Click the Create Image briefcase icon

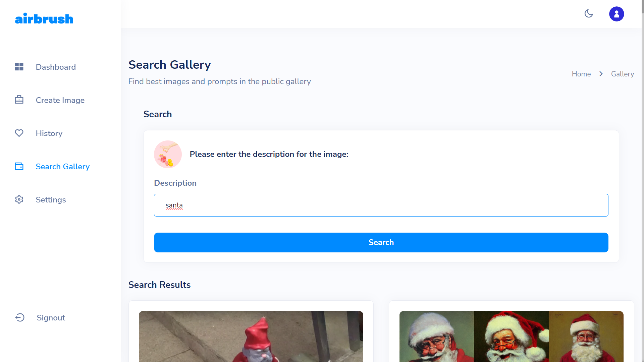coord(19,100)
